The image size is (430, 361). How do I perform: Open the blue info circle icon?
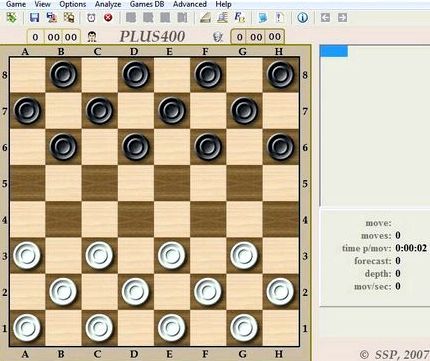[302, 18]
